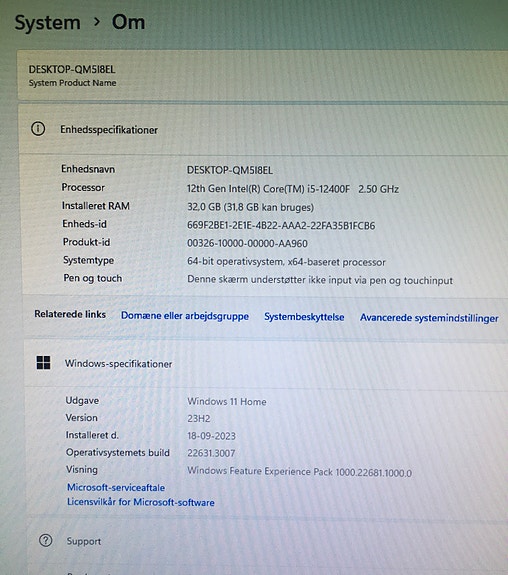This screenshot has height=575, width=508.
Task: Open Avancerede systemindstillinger link
Action: 429,318
